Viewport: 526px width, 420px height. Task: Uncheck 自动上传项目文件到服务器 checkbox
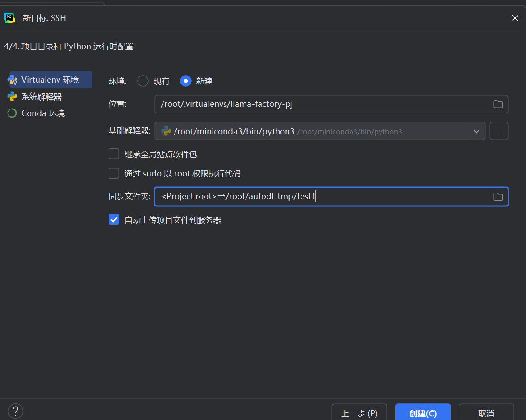(x=114, y=219)
